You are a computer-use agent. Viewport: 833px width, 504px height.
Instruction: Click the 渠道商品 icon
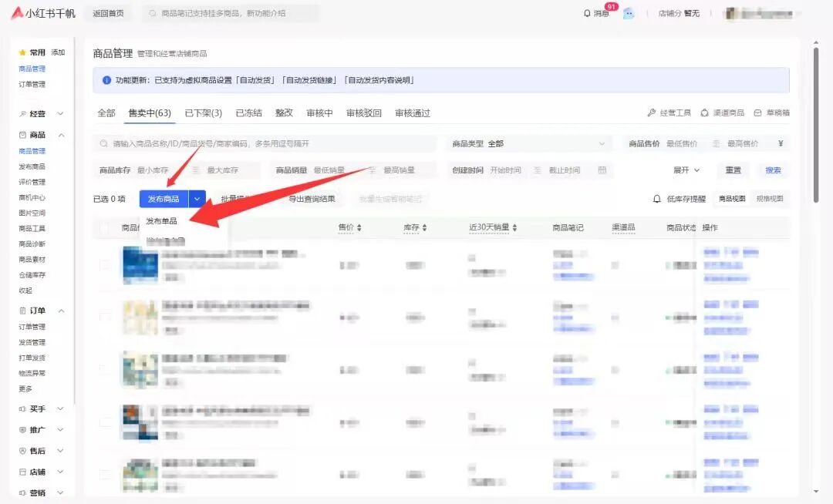tap(704, 113)
